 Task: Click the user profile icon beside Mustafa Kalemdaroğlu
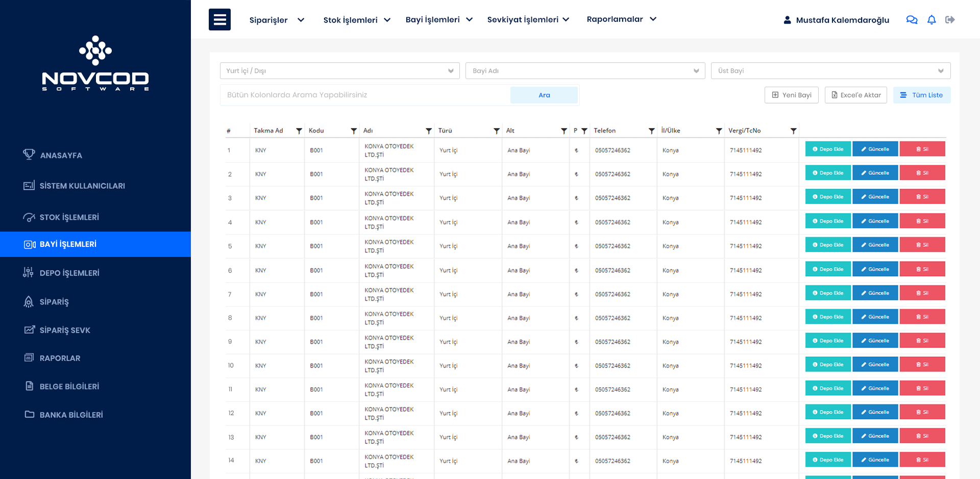[x=787, y=20]
